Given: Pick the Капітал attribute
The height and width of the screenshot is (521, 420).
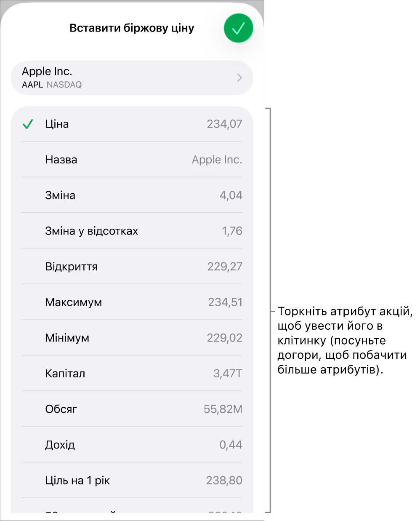Looking at the screenshot, I should 132,373.
